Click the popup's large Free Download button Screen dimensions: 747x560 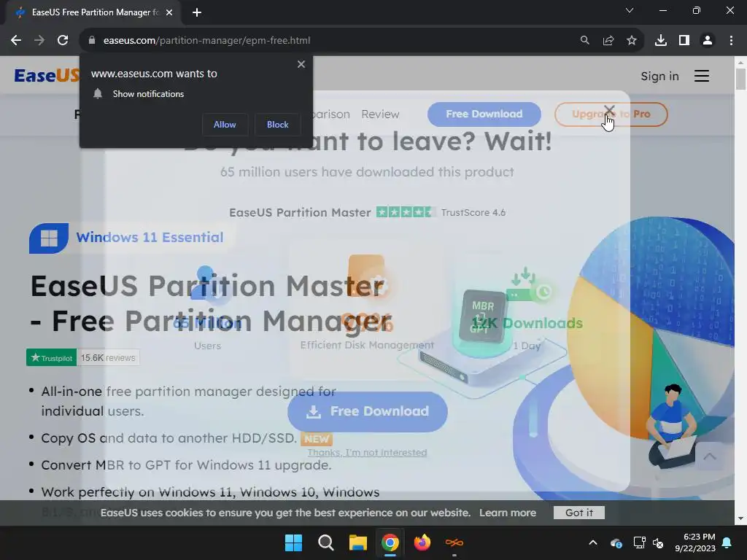[368, 412]
